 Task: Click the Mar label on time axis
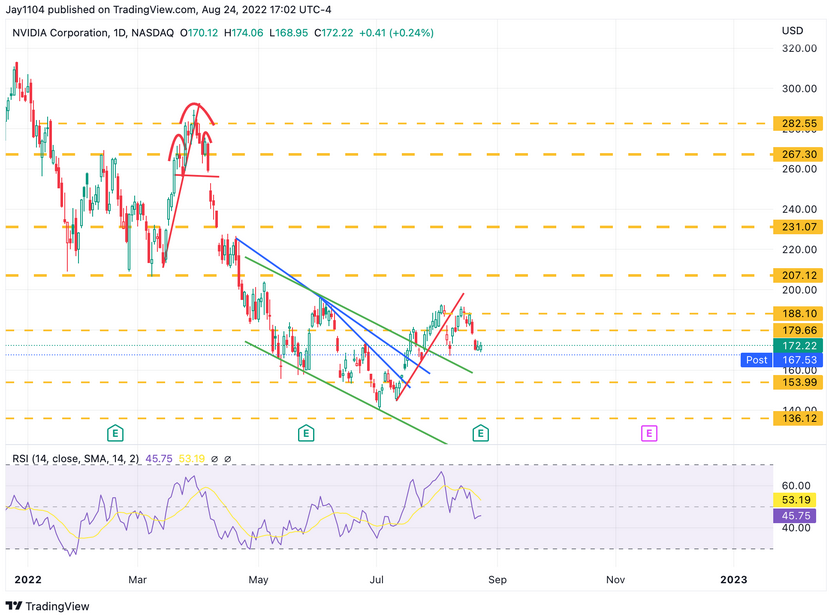point(137,580)
